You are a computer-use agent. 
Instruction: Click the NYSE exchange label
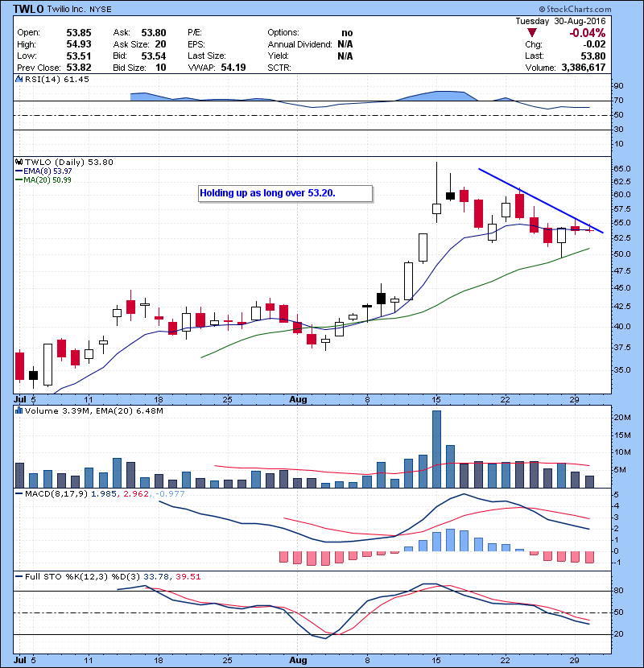pyautogui.click(x=101, y=10)
